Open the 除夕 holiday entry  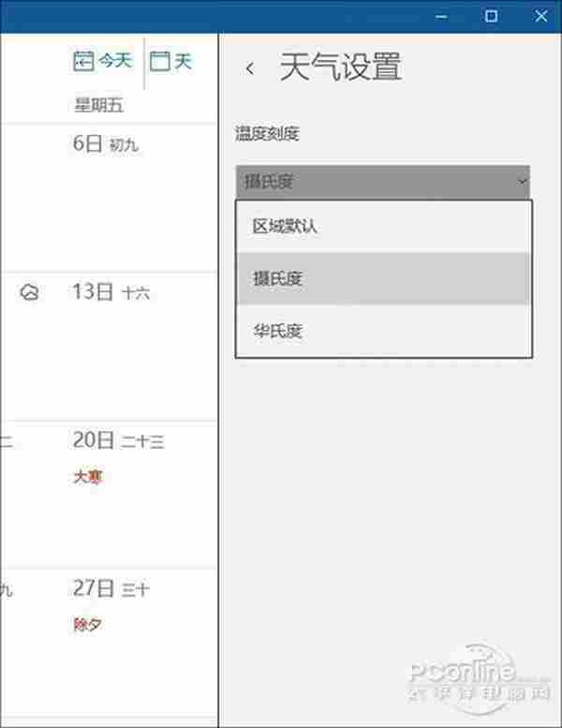point(87,624)
